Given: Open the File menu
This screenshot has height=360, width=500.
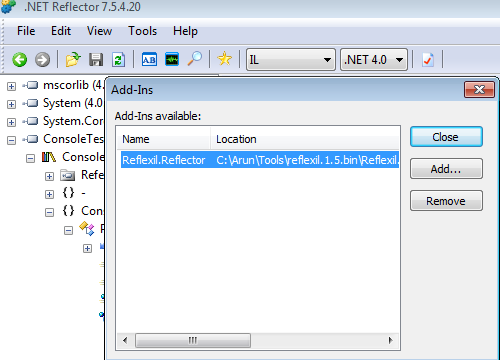Looking at the screenshot, I should point(26,31).
